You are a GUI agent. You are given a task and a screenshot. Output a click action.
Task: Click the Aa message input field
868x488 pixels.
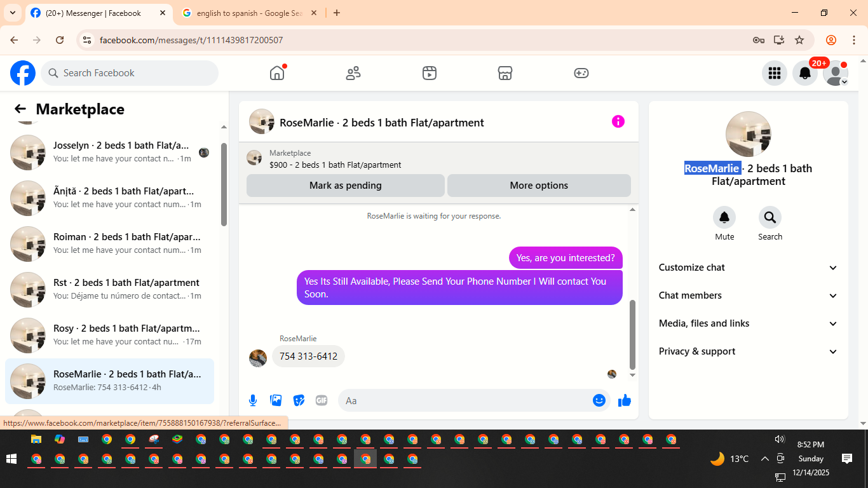pos(467,400)
